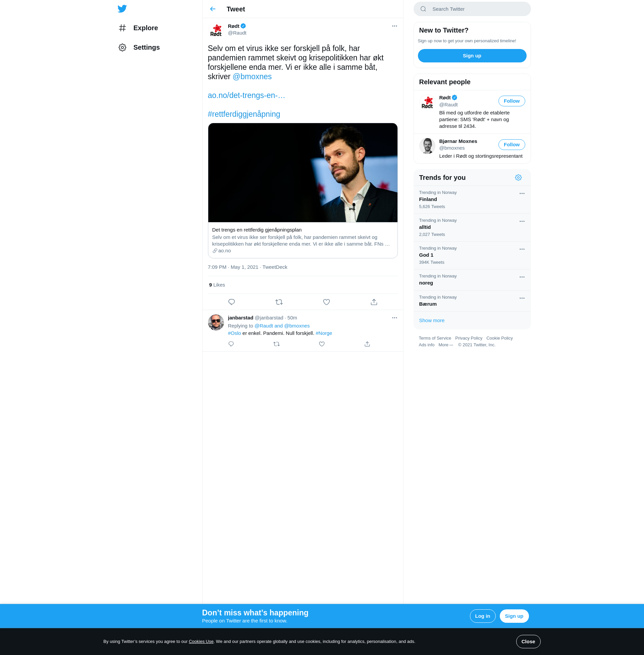
Task: Retweet the main tweet
Action: click(279, 302)
